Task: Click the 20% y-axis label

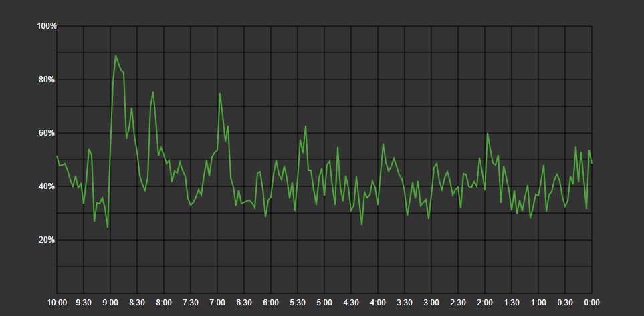Action: [x=48, y=240]
